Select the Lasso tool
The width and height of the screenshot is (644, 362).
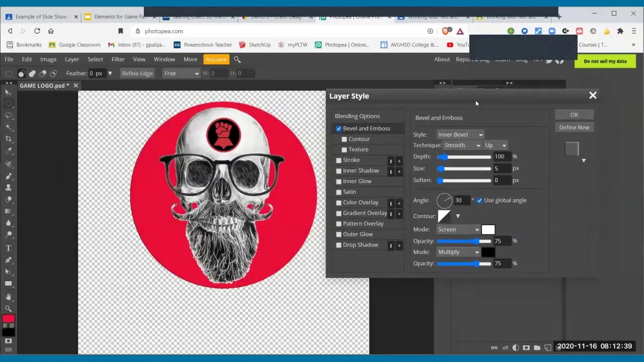point(8,116)
